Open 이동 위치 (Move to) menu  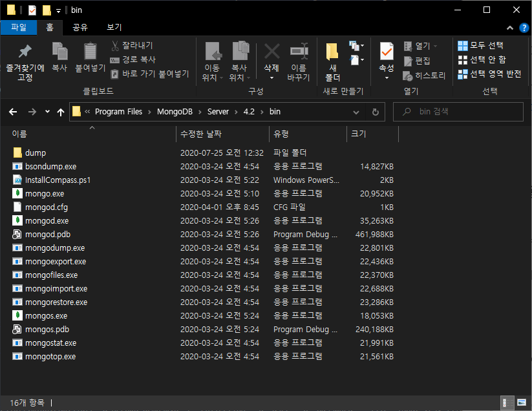tap(213, 62)
